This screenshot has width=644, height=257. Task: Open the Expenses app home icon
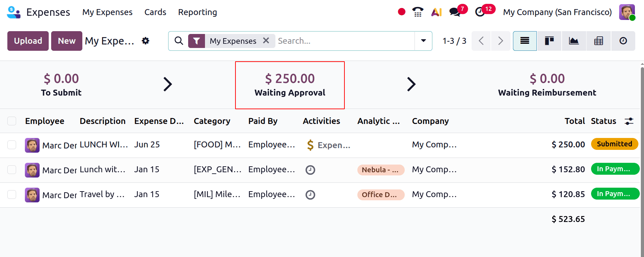pyautogui.click(x=14, y=12)
